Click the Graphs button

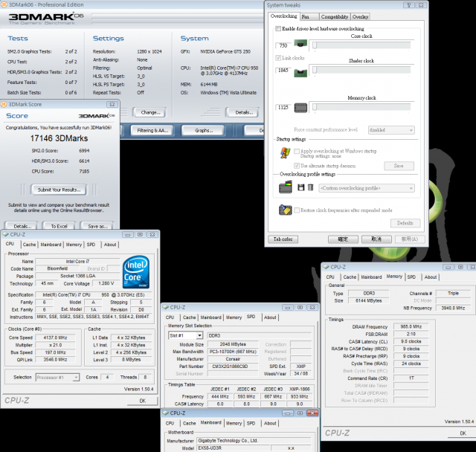pyautogui.click(x=203, y=130)
